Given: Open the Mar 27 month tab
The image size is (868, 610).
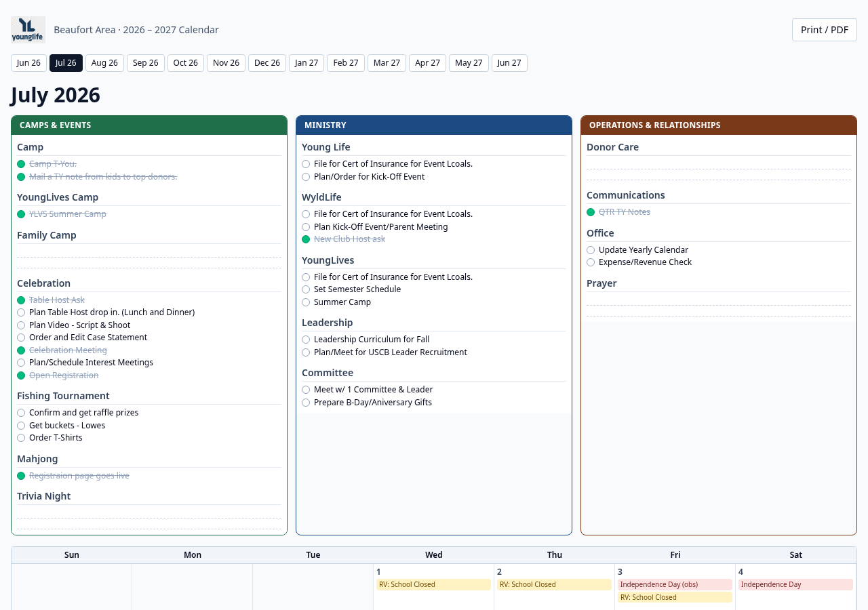Looking at the screenshot, I should tap(387, 63).
